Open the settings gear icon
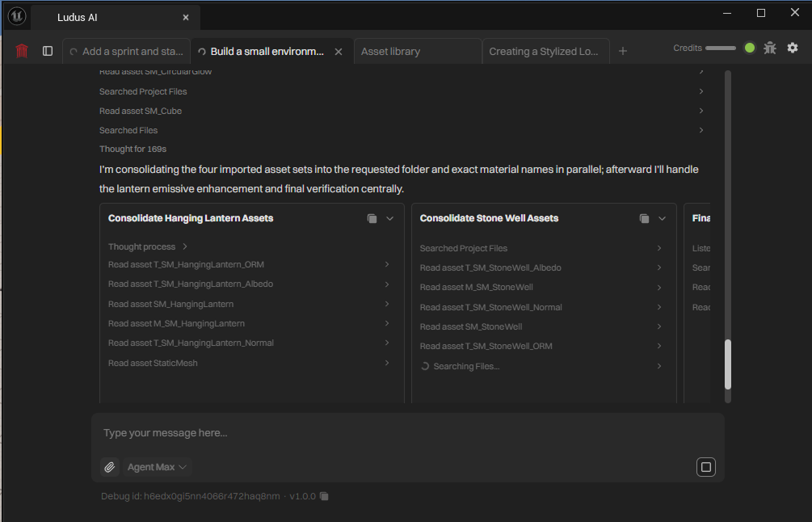 [793, 48]
